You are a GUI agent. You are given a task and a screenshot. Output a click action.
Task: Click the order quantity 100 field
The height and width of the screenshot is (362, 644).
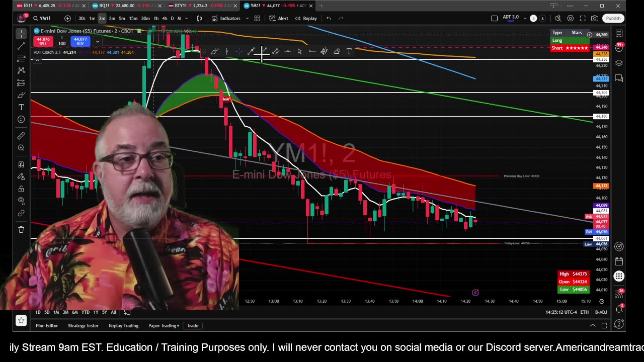coord(62,43)
